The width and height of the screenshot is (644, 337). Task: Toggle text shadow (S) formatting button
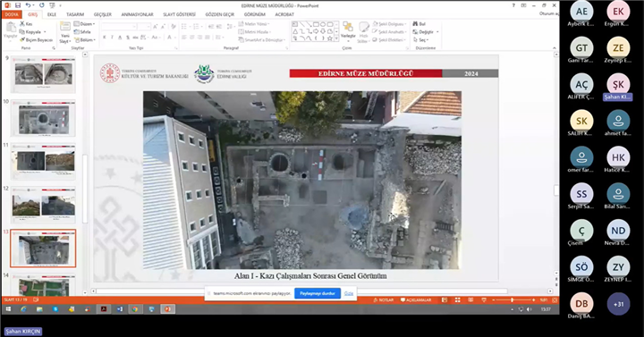coord(128,38)
